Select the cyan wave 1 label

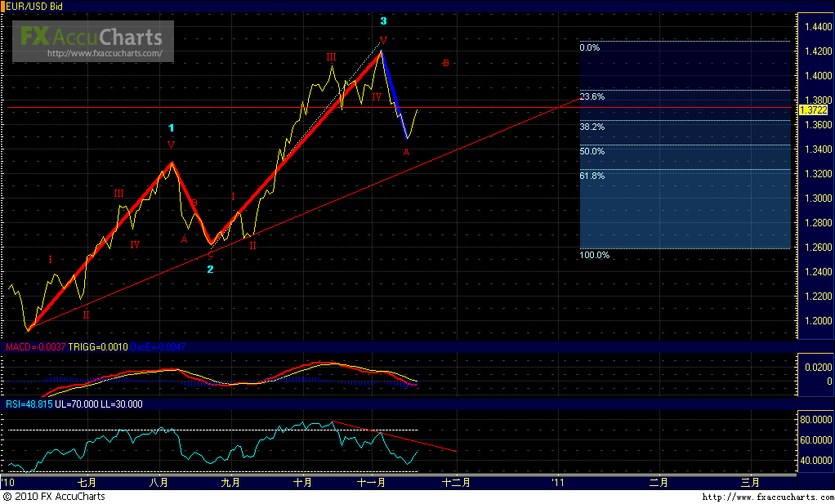(171, 128)
